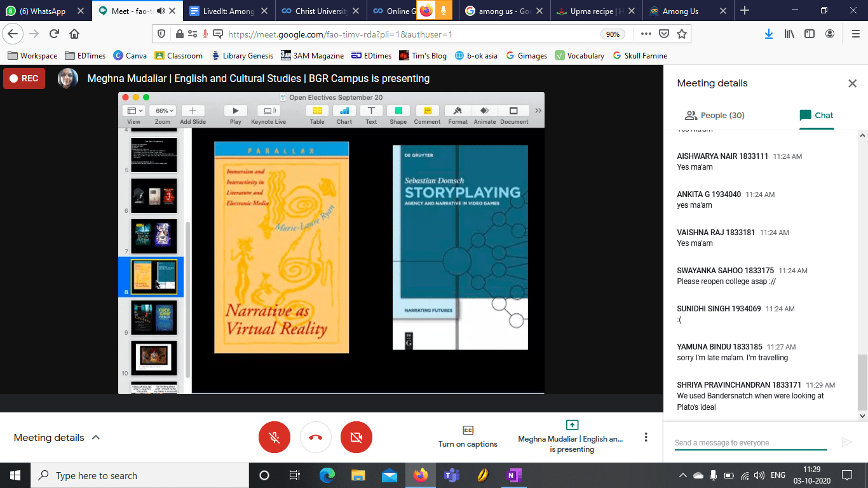Open Microsoft Teams from the taskbar
Image resolution: width=868 pixels, height=488 pixels.
(451, 475)
